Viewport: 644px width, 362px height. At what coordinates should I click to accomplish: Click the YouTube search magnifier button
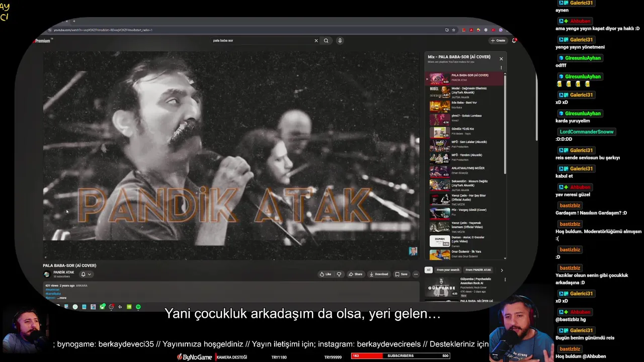click(326, 41)
